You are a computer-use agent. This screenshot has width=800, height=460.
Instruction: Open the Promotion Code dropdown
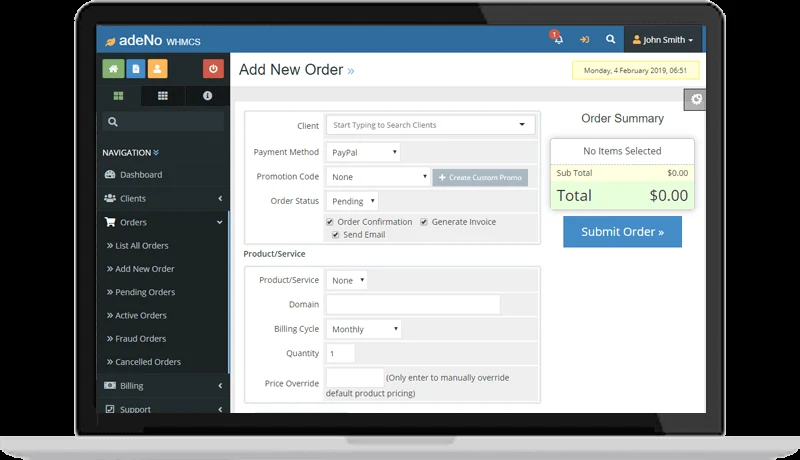coord(378,177)
